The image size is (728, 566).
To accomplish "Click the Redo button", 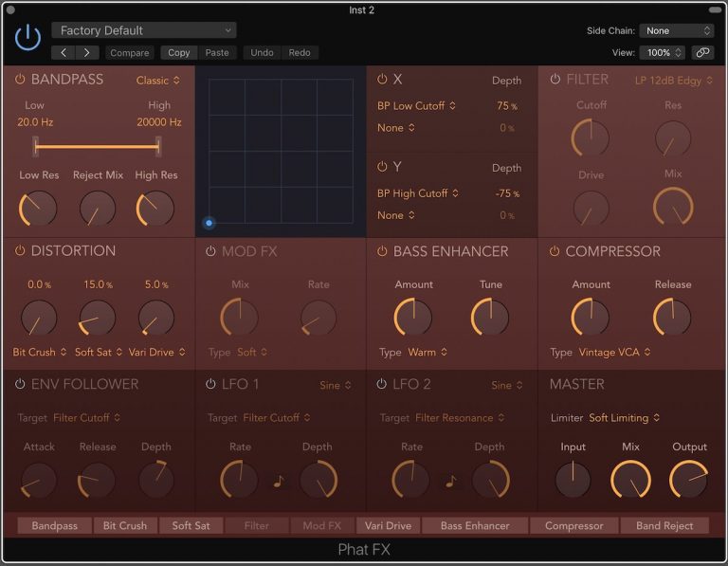I will 300,52.
